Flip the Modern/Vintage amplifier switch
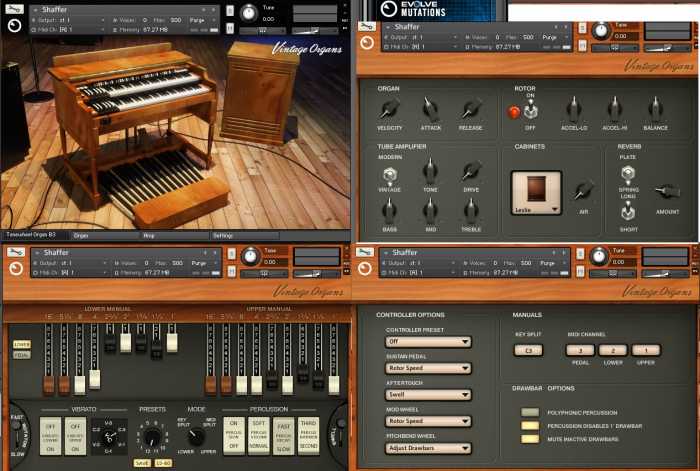This screenshot has height=471, width=700. pos(389,175)
